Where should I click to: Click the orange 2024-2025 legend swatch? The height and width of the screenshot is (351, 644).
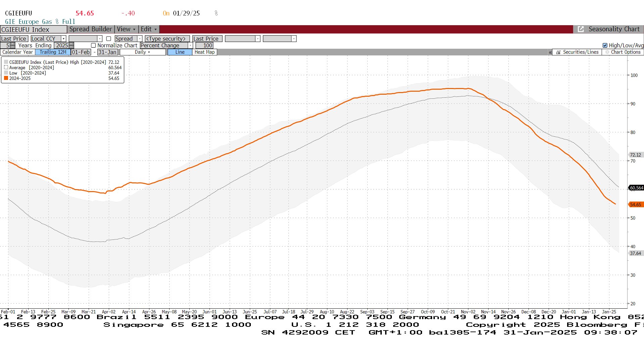(x=6, y=78)
